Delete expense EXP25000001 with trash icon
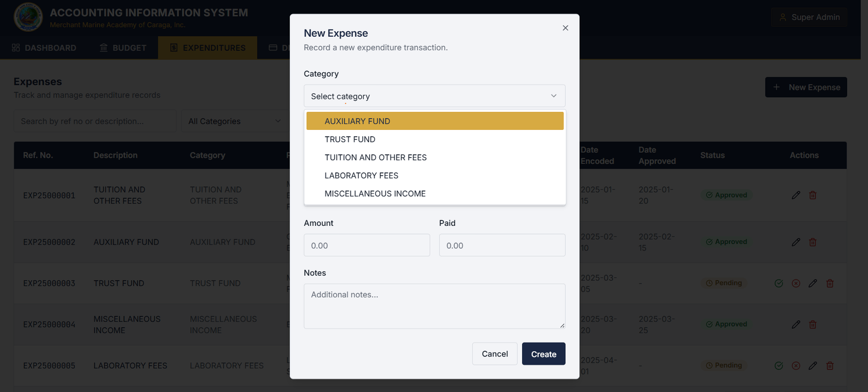 813,195
